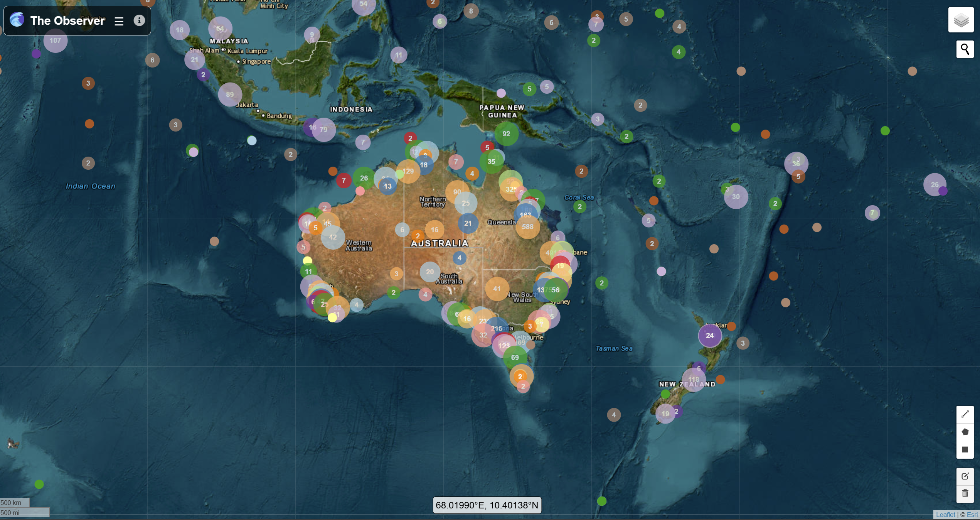Click The Observer logo icon
The width and height of the screenshot is (980, 520).
[x=17, y=20]
